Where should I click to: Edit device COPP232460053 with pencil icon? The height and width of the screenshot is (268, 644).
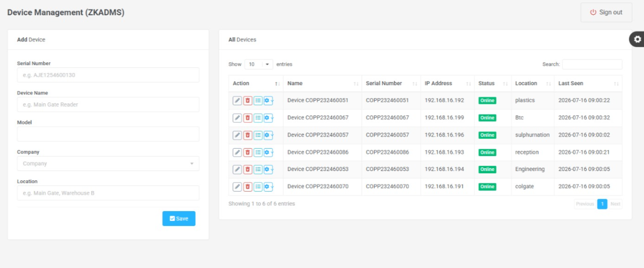tap(237, 169)
